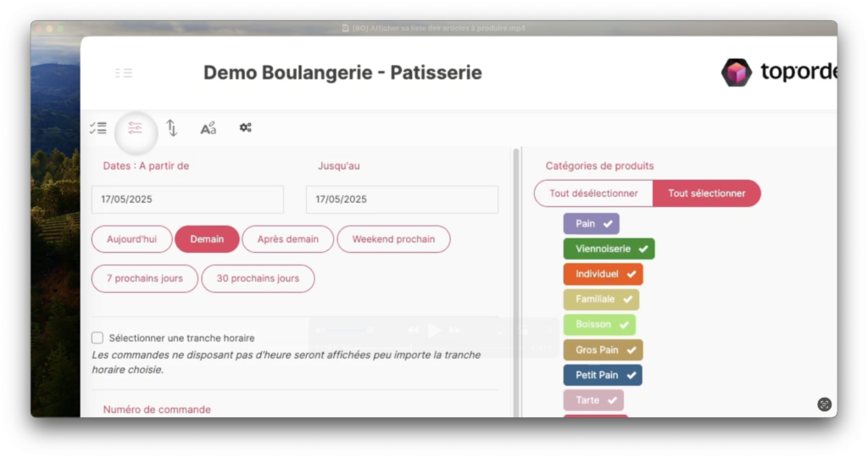Select the 'Aujourd'hui' date preset
The height and width of the screenshot is (458, 868).
coord(131,239)
